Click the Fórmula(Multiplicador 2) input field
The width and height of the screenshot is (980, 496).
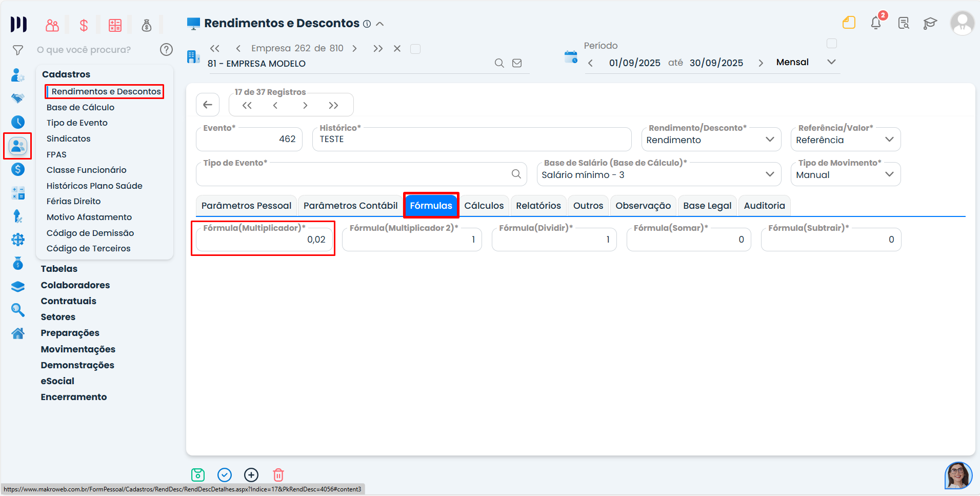point(412,240)
